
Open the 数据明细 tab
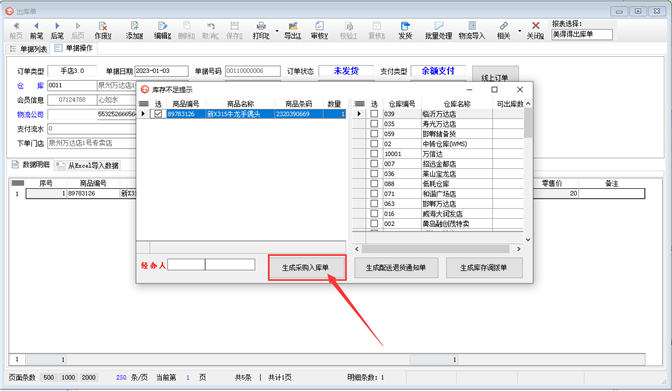click(x=30, y=165)
